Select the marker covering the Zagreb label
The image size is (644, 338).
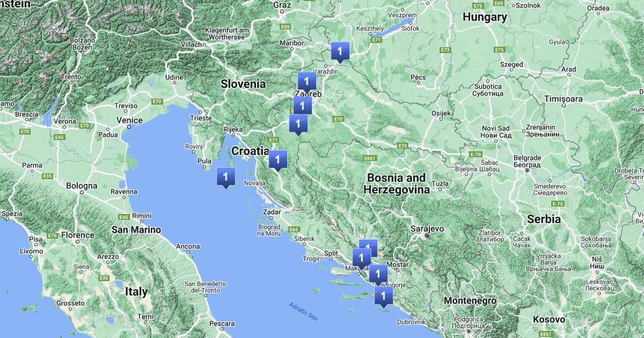tap(306, 82)
